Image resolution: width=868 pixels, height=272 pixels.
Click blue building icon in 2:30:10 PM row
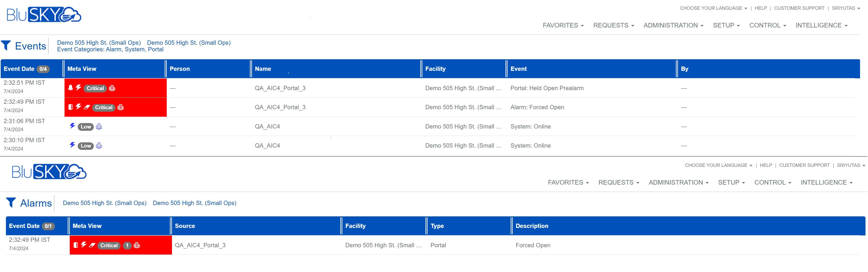(x=99, y=146)
